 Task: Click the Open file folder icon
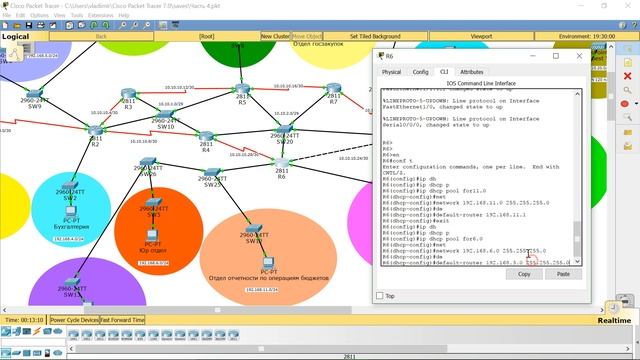coord(17,25)
